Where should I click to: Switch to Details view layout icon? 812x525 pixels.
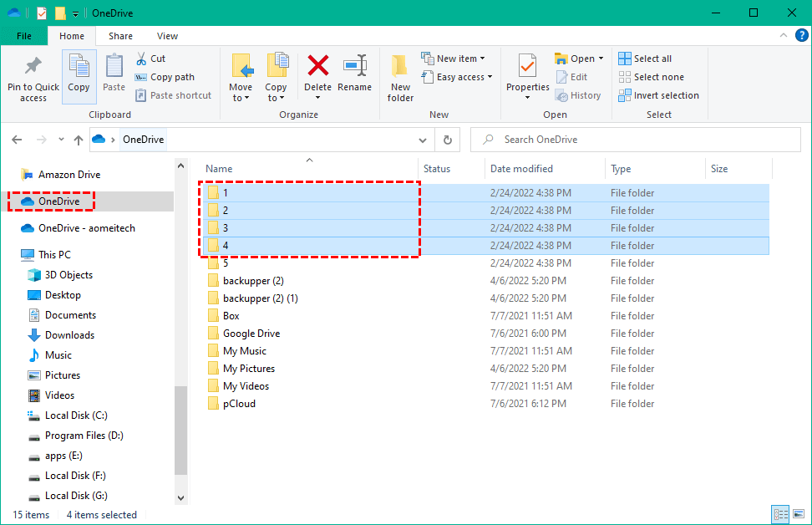[x=781, y=515]
